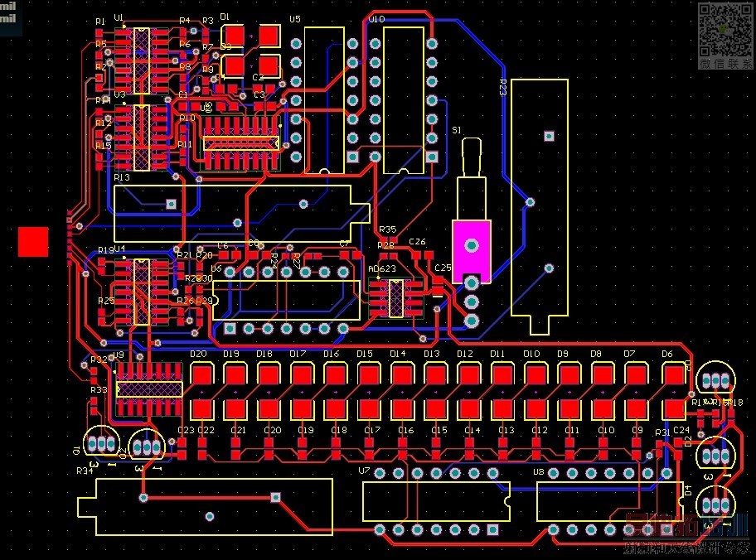Viewport: 756px width, 560px height.
Task: Select the AD623 component label
Action: [x=382, y=269]
